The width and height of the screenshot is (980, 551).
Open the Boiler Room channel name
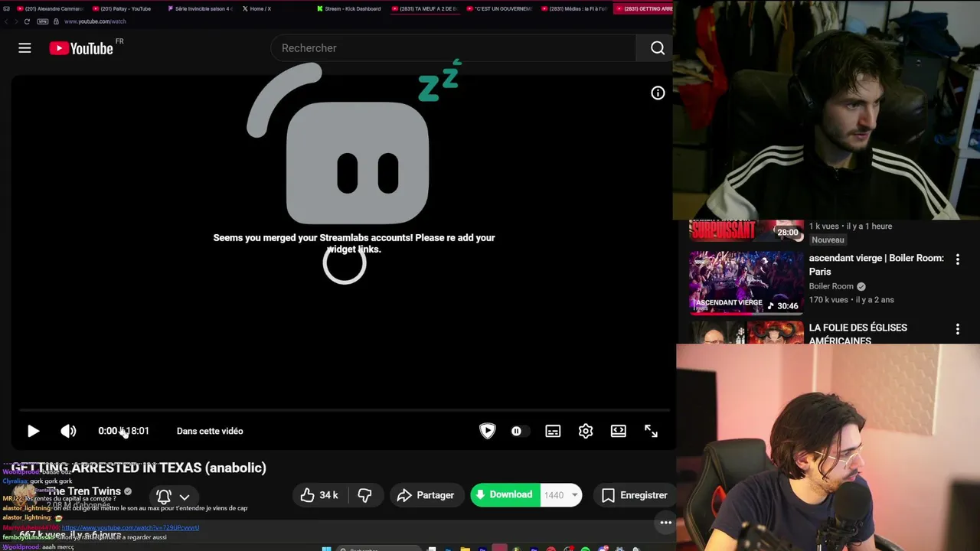pos(831,286)
